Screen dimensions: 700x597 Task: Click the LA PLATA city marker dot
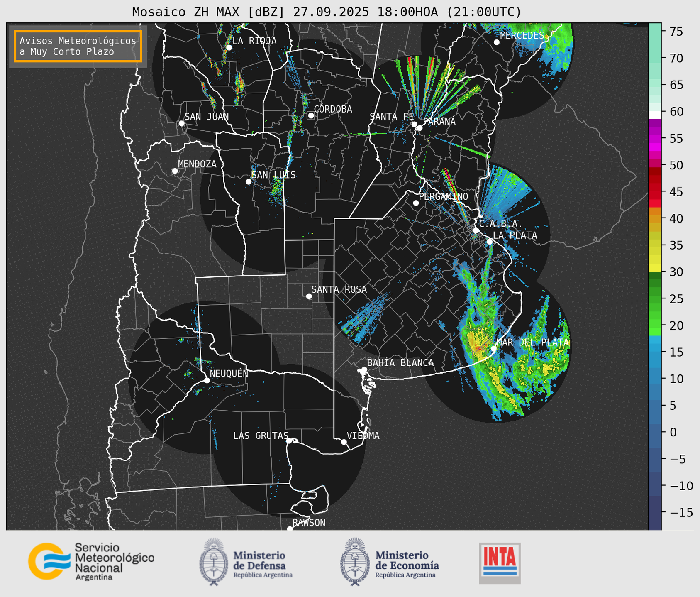490,242
